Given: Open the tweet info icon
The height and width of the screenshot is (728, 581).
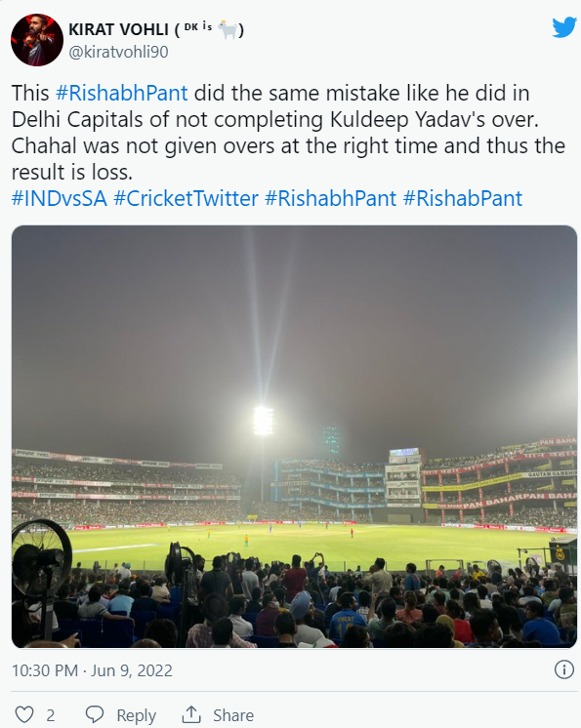Looking at the screenshot, I should coord(564,669).
